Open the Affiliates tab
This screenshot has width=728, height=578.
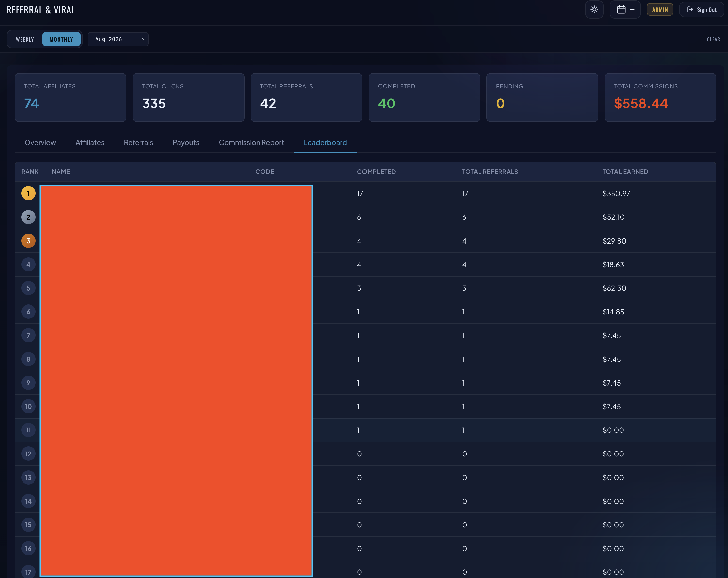point(90,142)
